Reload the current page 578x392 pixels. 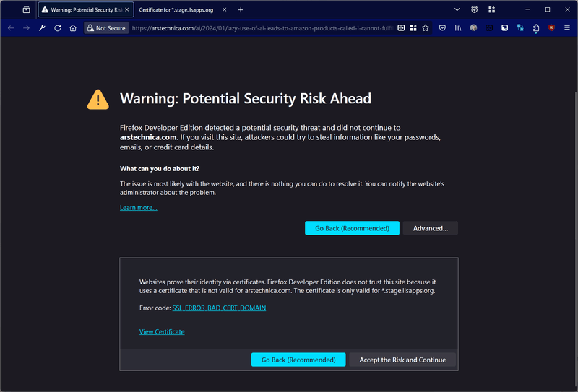click(x=58, y=28)
